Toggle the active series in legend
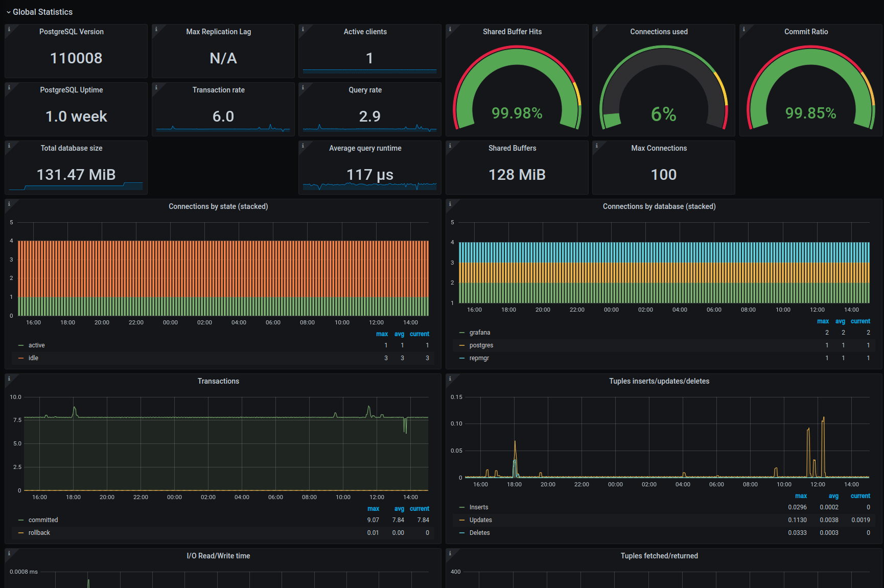 coord(37,345)
